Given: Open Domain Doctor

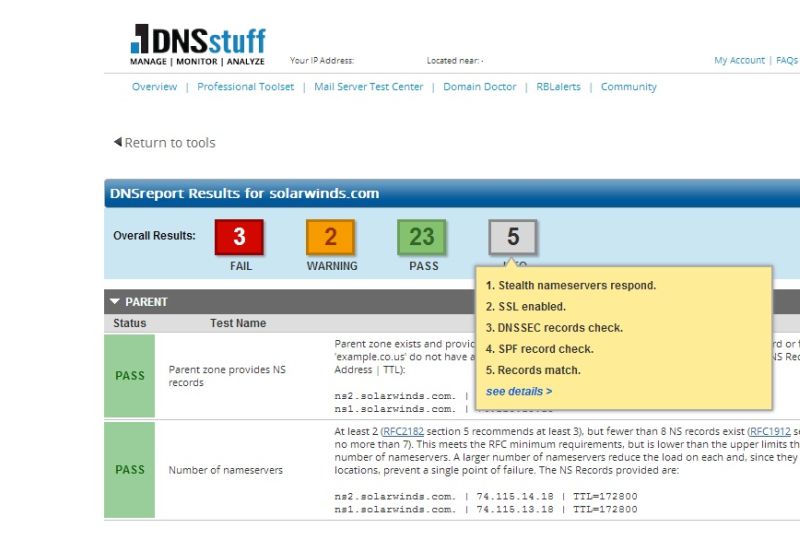Looking at the screenshot, I should pos(480,87).
